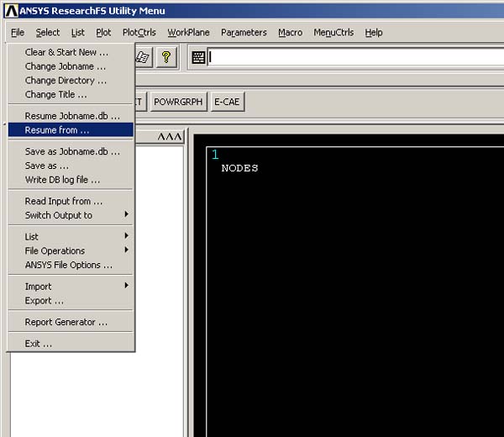The width and height of the screenshot is (504, 437).
Task: Choose Change Jobname from File menu
Action: tap(71, 66)
